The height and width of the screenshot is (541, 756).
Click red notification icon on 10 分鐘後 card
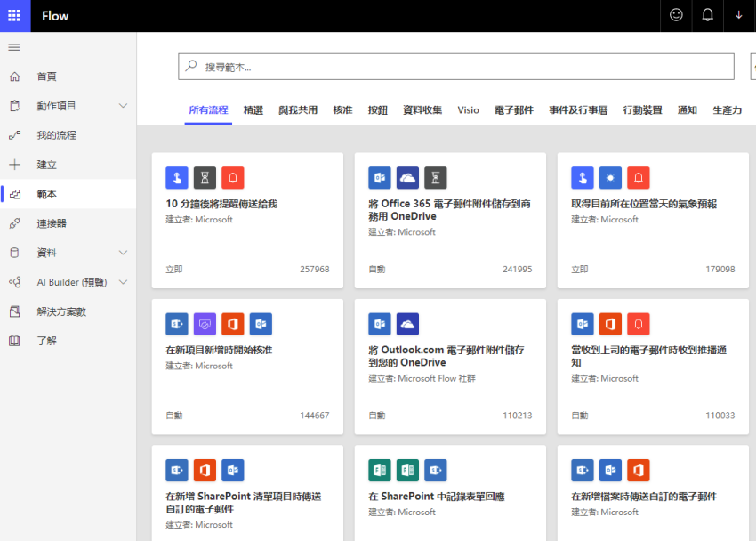(233, 178)
